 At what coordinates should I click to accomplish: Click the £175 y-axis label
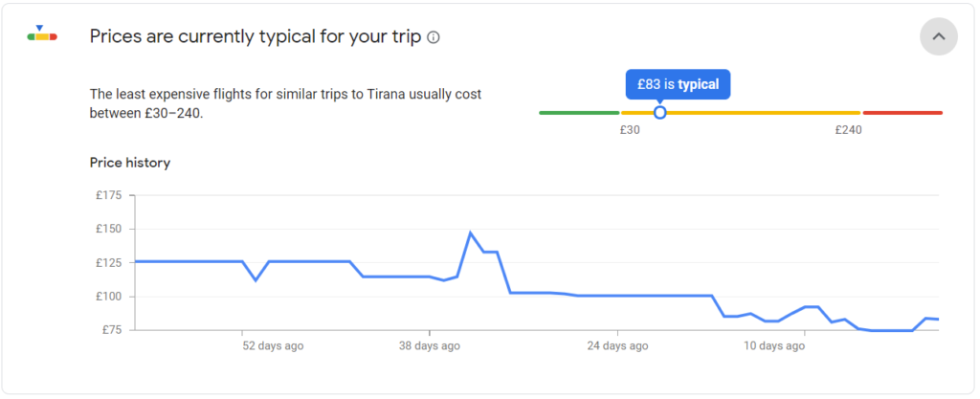click(x=109, y=195)
